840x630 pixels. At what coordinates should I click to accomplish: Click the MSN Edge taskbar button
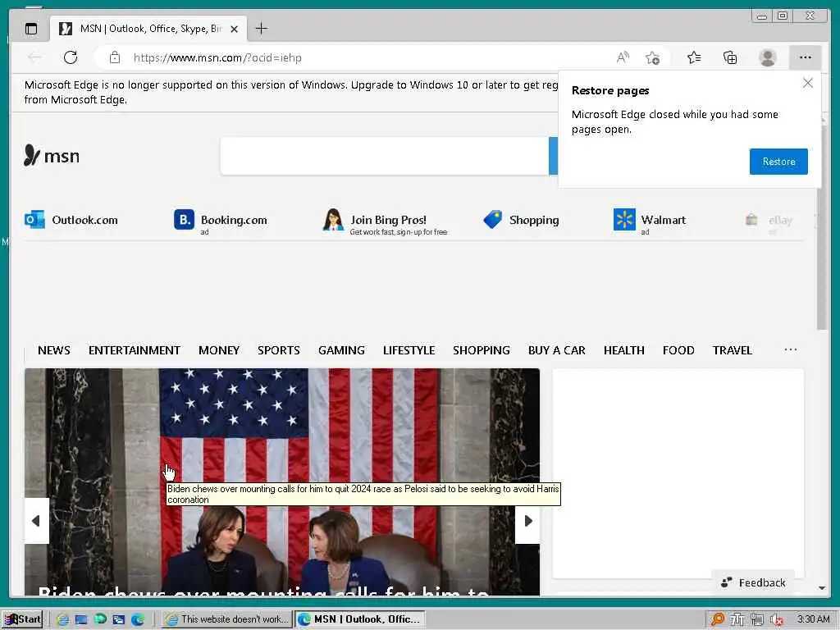360,619
